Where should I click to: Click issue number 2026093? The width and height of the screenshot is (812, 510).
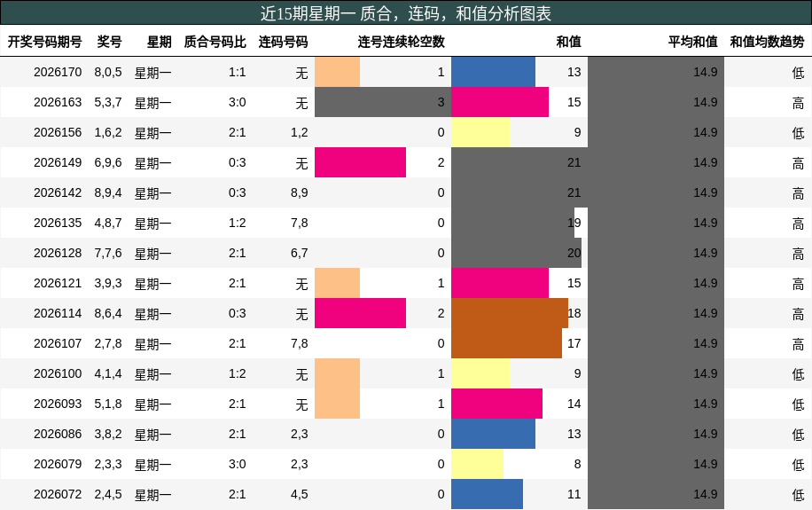58,404
